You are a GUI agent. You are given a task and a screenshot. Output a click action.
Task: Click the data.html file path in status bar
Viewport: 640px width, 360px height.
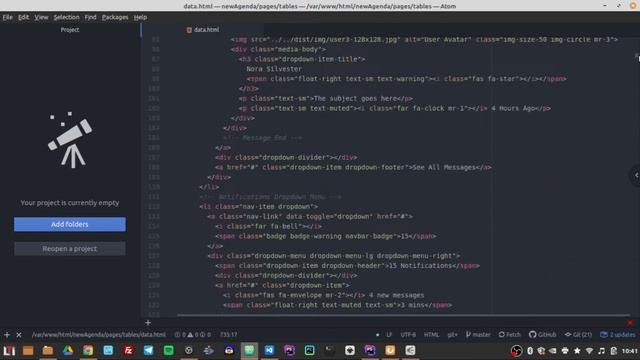pos(99,335)
